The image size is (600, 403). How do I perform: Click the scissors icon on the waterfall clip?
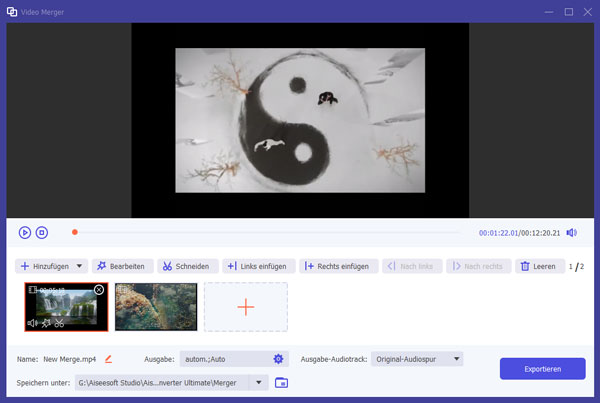[x=60, y=323]
